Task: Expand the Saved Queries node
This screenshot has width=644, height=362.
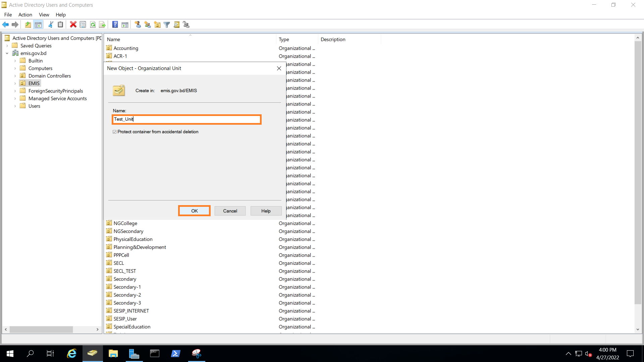Action: [x=7, y=46]
